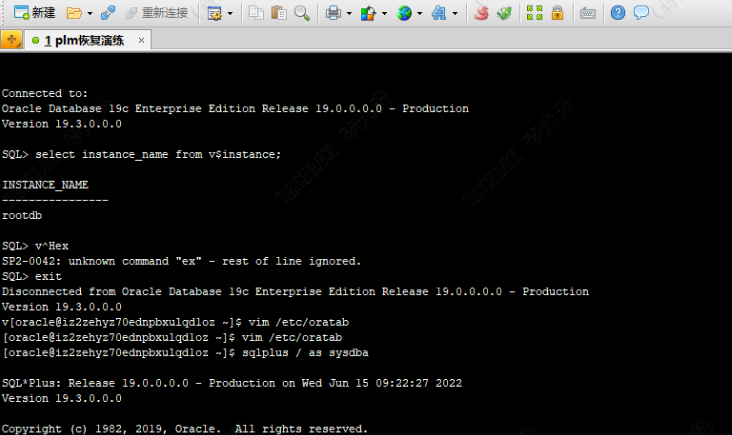The width and height of the screenshot is (732, 435).
Task: Launch Xftp using the green icon
Action: (x=505, y=13)
